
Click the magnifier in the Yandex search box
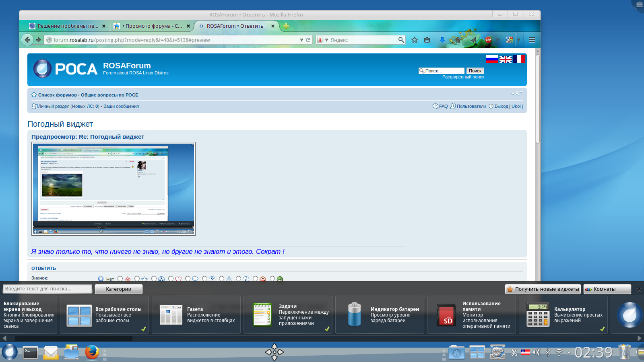(401, 40)
